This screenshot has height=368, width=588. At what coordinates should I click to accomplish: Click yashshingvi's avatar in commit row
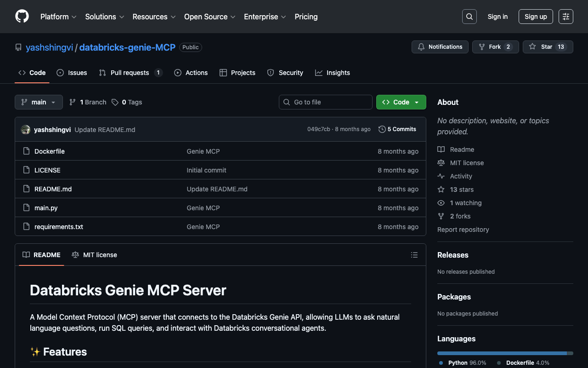click(26, 130)
